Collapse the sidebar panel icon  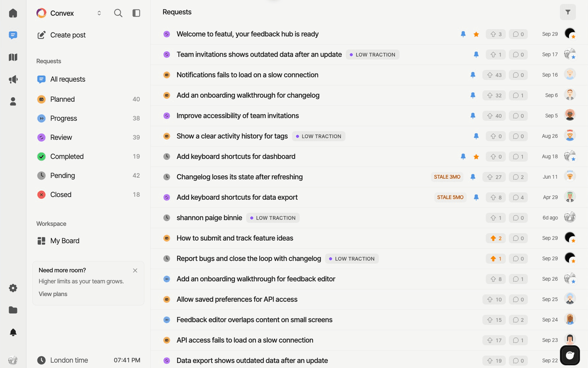(x=136, y=13)
